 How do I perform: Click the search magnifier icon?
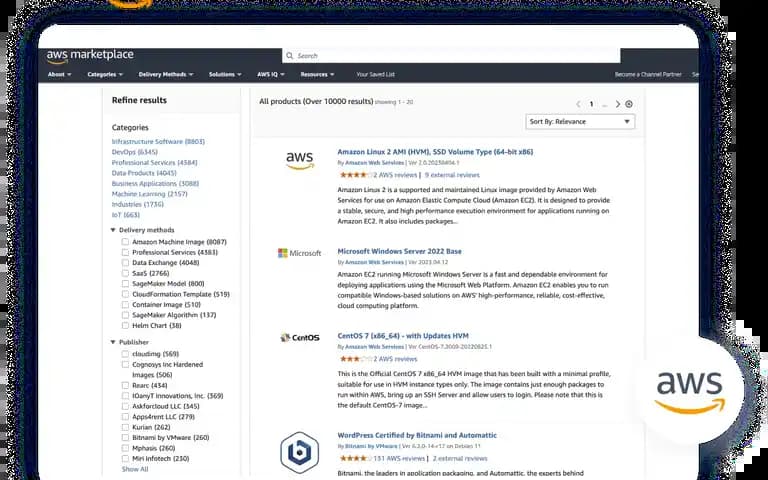[x=289, y=56]
